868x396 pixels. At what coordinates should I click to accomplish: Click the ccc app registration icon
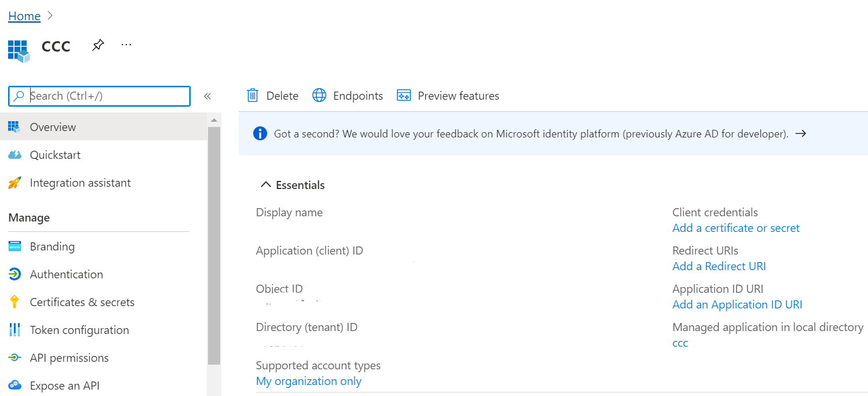click(x=19, y=51)
